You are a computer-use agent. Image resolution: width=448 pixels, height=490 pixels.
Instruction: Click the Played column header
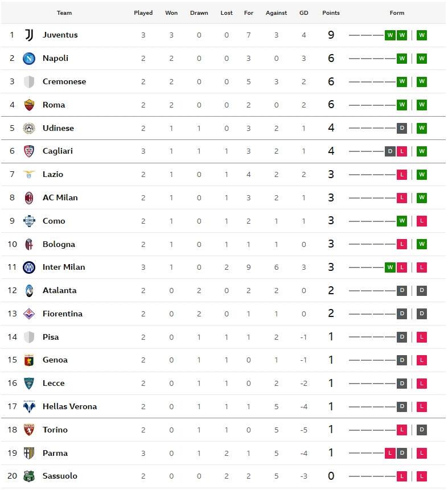[143, 13]
